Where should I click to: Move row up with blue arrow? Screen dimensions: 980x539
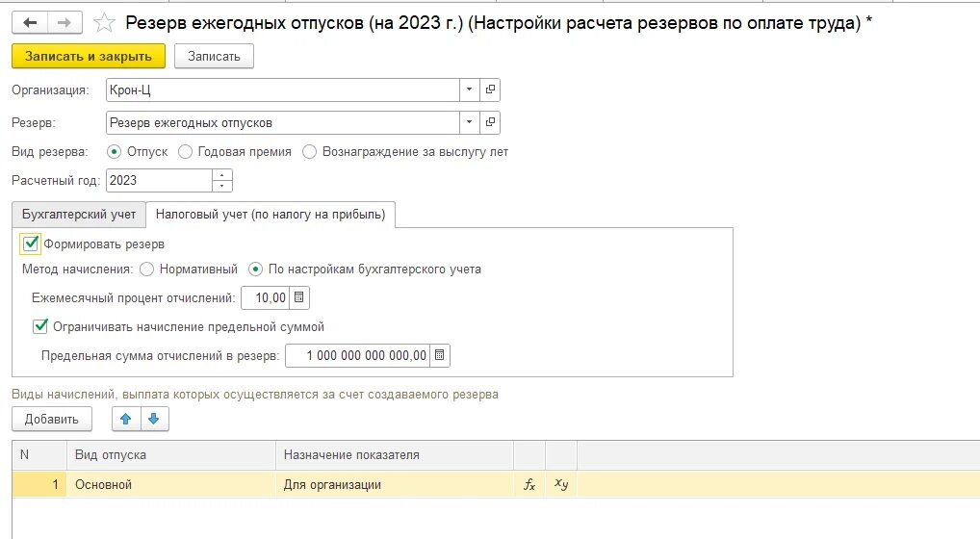pos(125,419)
